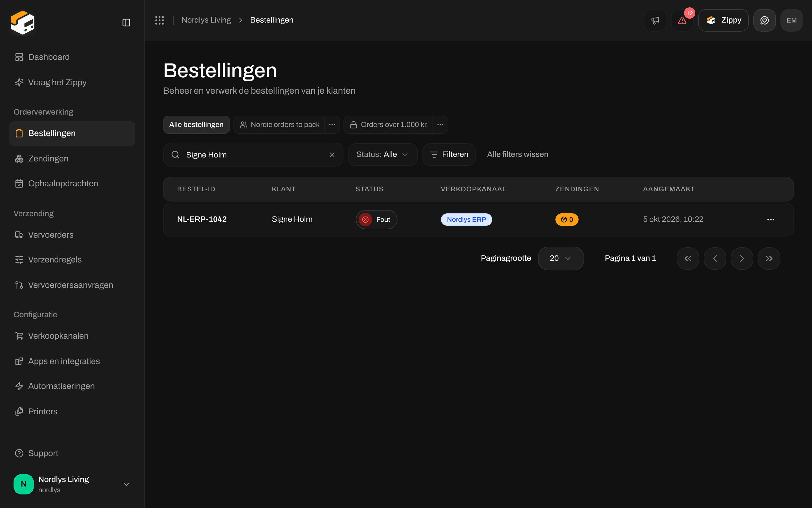Open options for Orders over 1.000 kr.
This screenshot has width=812, height=508.
[440, 125]
